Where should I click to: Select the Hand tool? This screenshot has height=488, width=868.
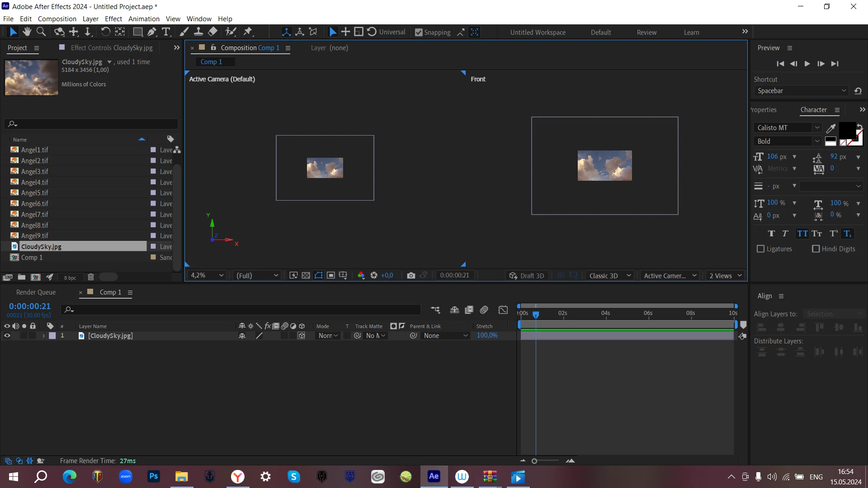tap(27, 32)
